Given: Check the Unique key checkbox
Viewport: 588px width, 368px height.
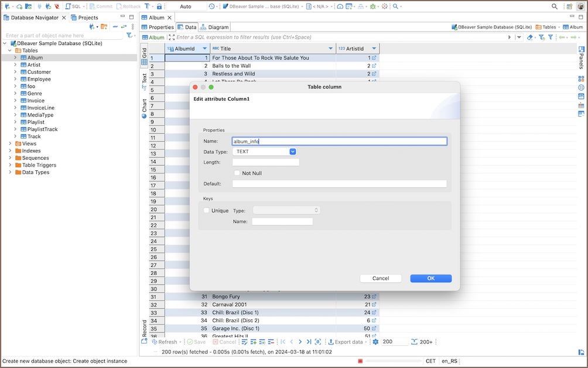Looking at the screenshot, I should (206, 211).
